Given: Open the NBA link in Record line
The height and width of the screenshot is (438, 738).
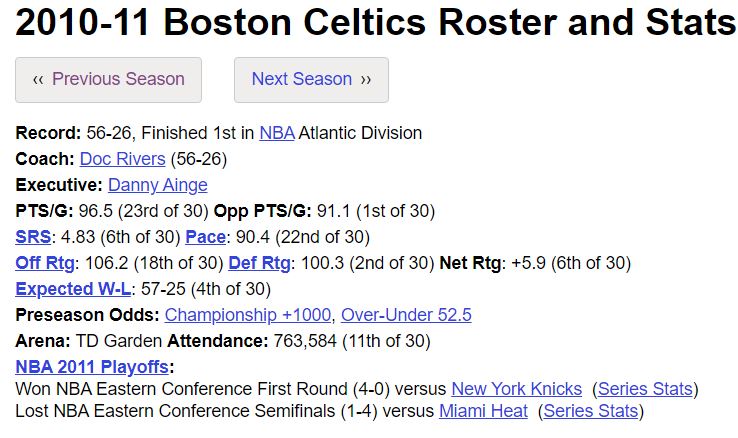Looking at the screenshot, I should (277, 133).
